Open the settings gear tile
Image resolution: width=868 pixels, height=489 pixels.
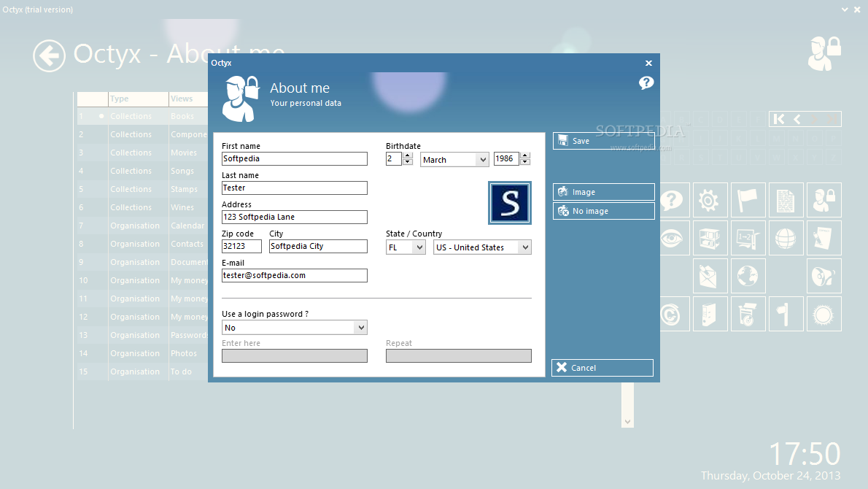(710, 200)
